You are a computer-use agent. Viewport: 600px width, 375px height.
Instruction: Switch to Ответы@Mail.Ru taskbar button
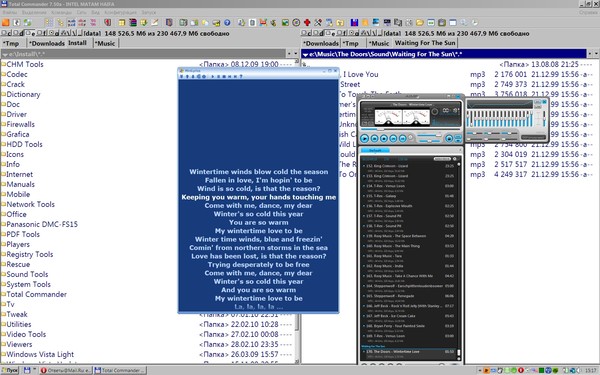65,370
